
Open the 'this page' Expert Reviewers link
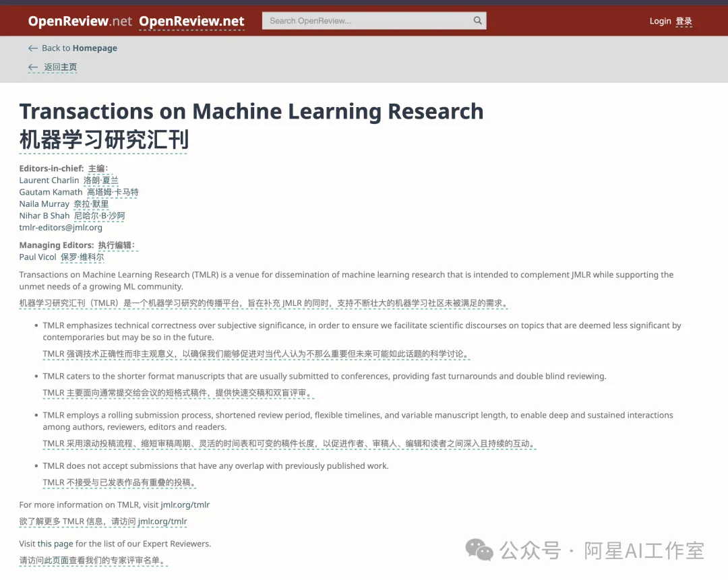[55, 544]
